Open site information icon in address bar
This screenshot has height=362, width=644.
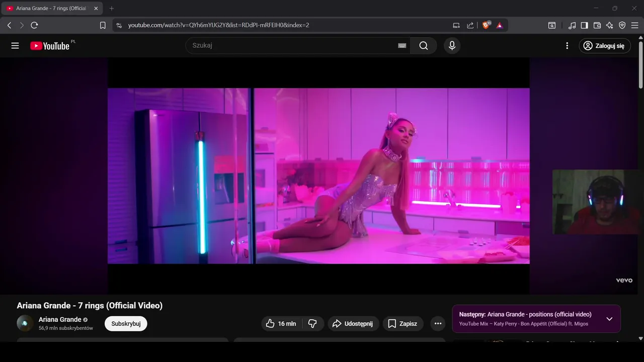[119, 25]
